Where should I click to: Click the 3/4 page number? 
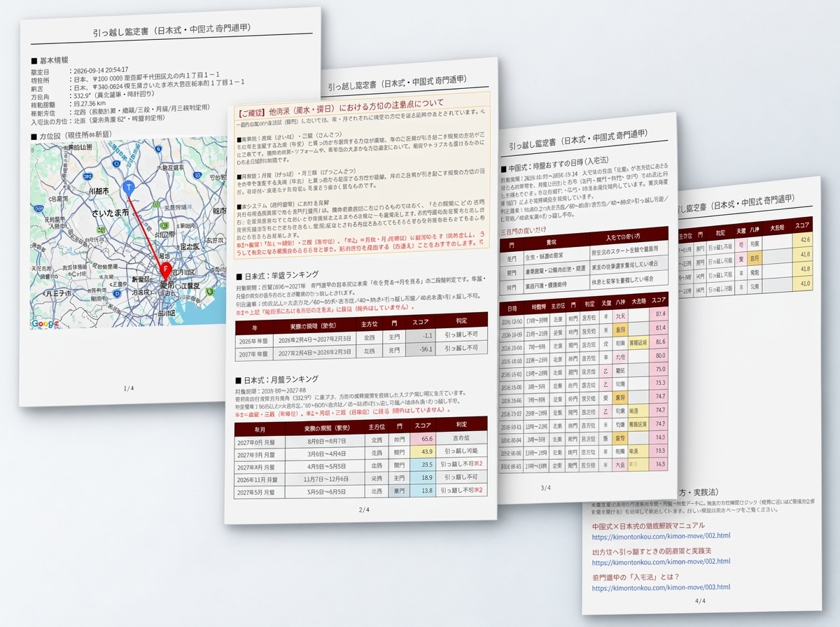pyautogui.click(x=545, y=488)
